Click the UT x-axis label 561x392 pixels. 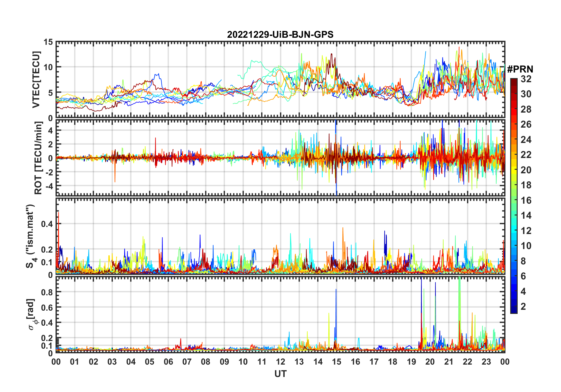click(x=280, y=374)
